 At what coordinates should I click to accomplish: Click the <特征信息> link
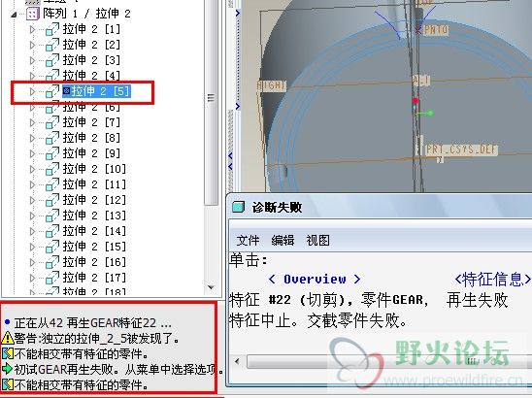tap(492, 280)
